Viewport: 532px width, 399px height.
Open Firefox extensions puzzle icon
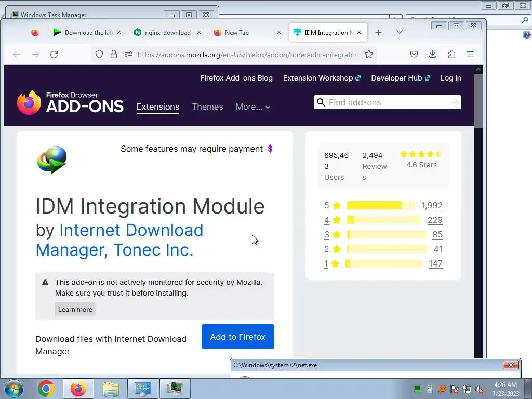[x=451, y=54]
